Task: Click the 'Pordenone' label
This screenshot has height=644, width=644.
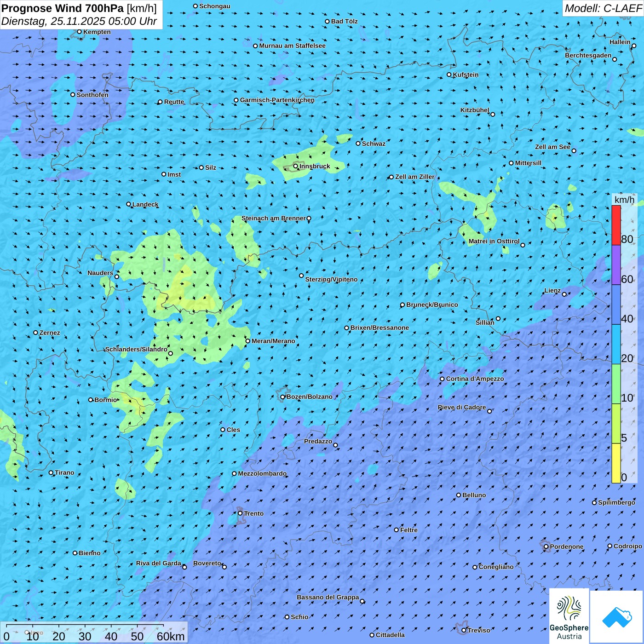Action: coord(567,546)
